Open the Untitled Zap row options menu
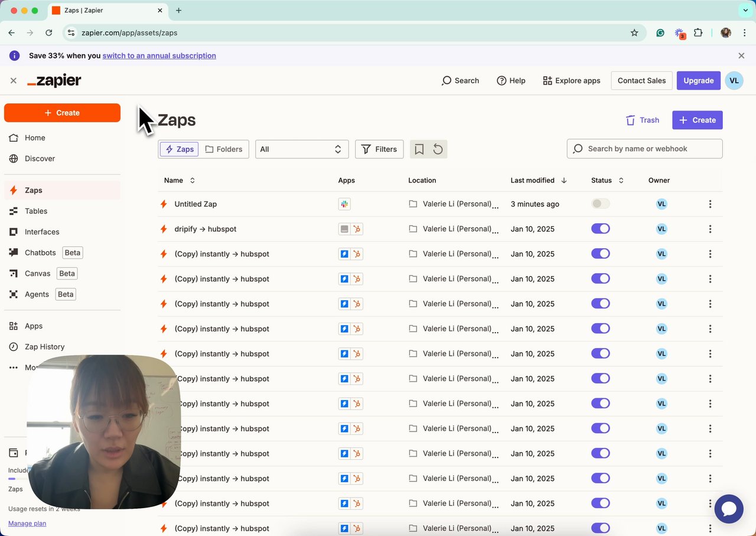 tap(710, 204)
